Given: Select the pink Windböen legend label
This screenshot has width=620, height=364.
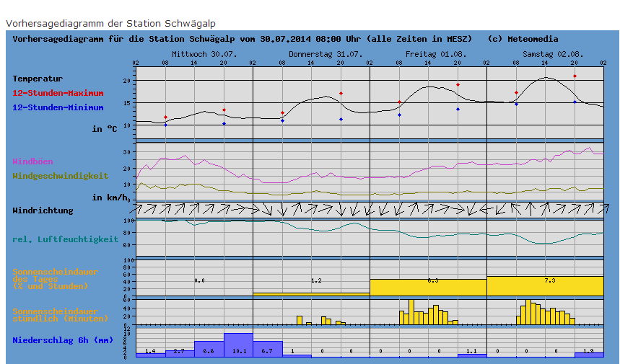Looking at the screenshot, I should click(32, 161).
